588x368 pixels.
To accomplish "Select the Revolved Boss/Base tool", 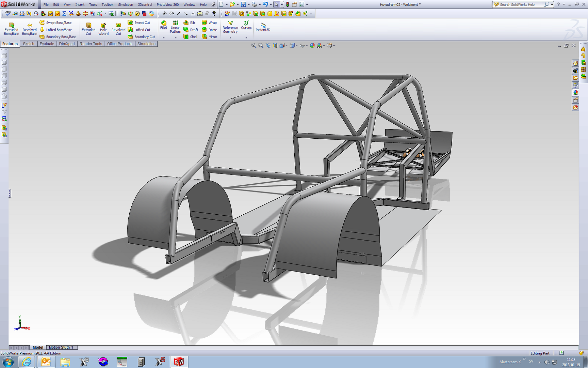I will [30, 29].
